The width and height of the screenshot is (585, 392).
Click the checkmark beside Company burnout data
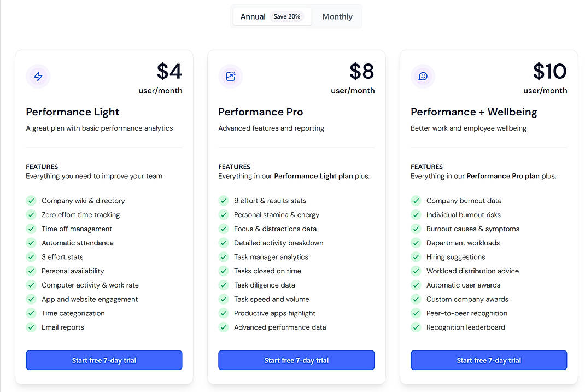(x=416, y=200)
